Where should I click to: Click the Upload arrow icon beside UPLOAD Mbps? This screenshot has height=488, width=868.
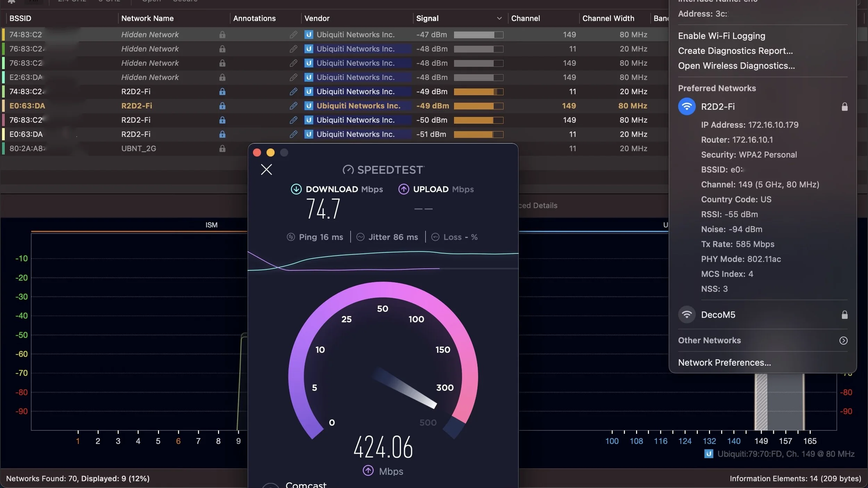403,189
